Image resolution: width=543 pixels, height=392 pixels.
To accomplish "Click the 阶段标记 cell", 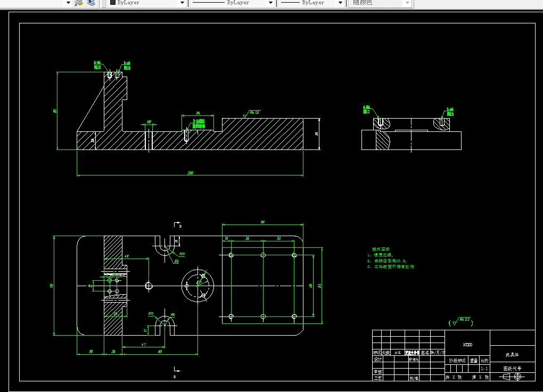I will pos(457,360).
